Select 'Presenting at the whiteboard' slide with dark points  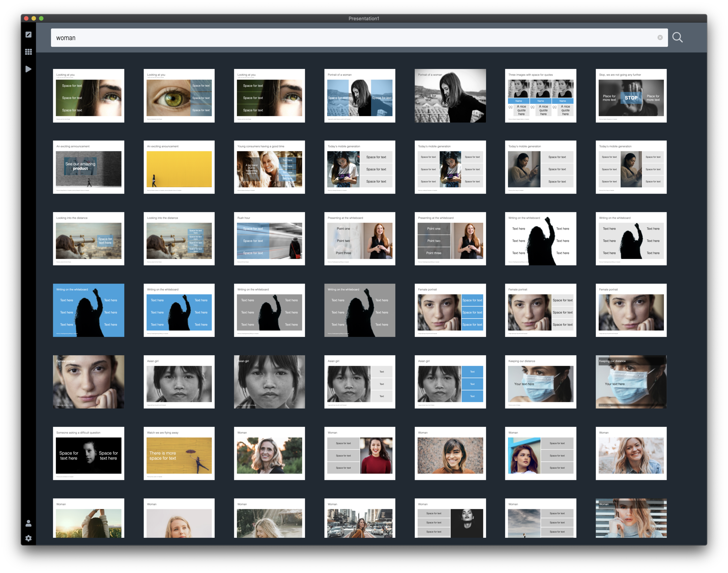point(450,238)
